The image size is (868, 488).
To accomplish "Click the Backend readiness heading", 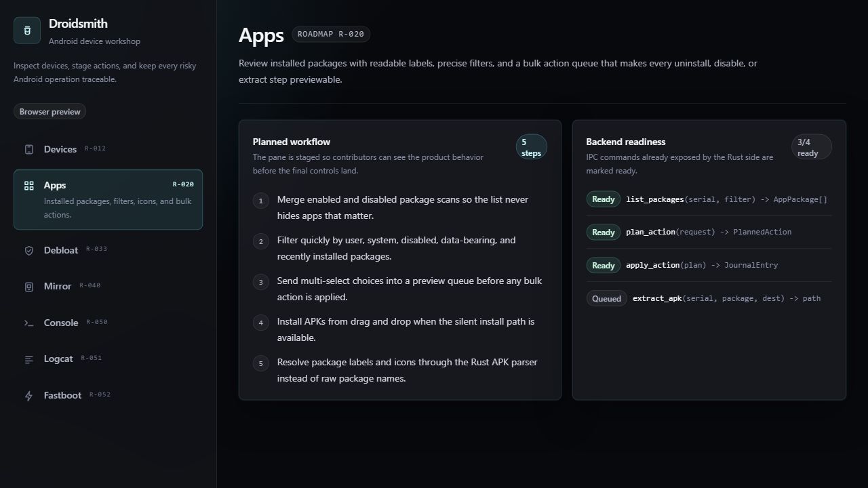I will (x=626, y=142).
